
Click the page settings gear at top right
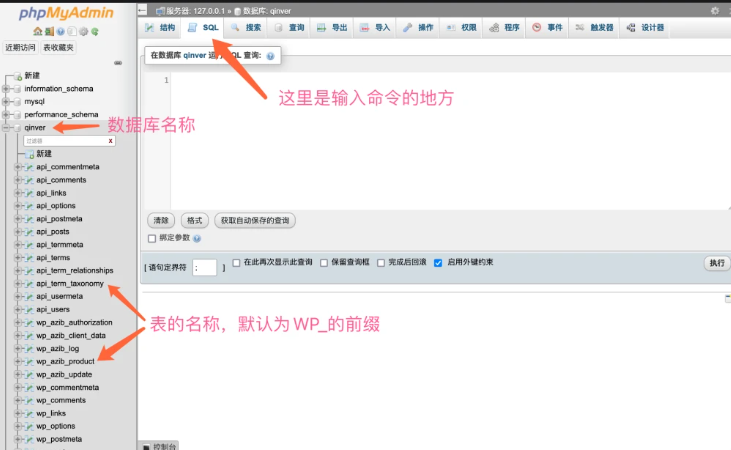point(714,10)
